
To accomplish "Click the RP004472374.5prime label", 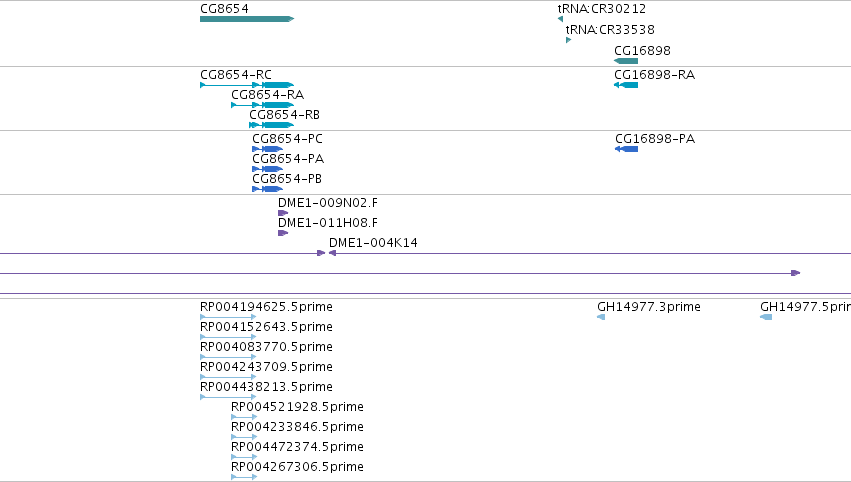I will (297, 447).
